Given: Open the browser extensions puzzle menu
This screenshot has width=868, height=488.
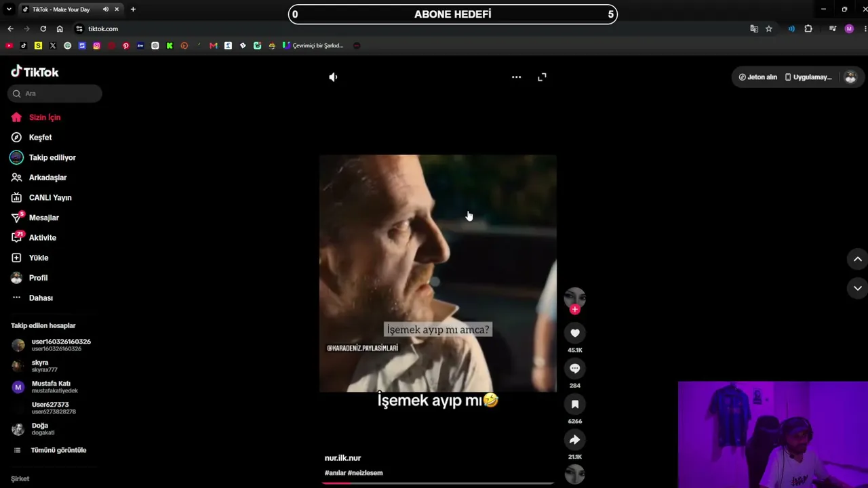Looking at the screenshot, I should coord(808,28).
